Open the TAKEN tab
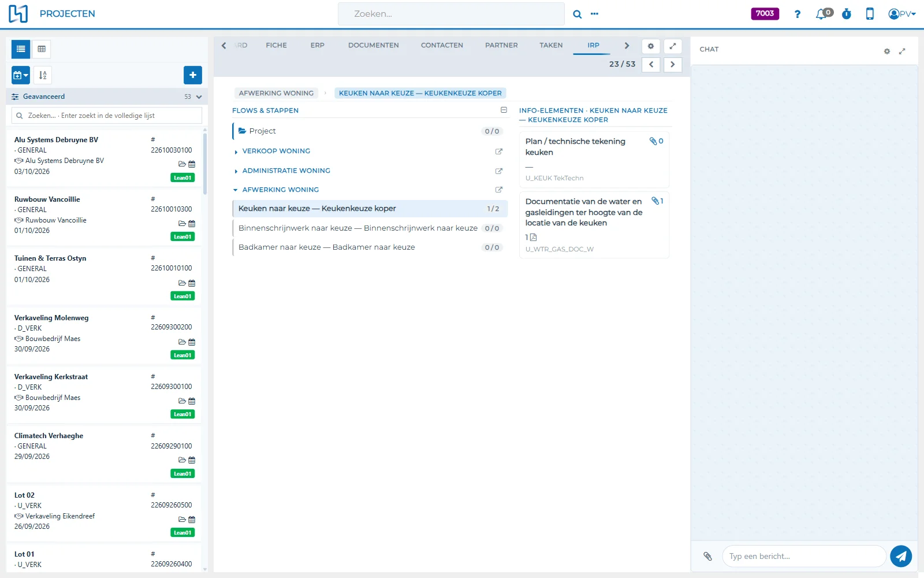Viewport: 924px width, 578px height. click(x=551, y=45)
